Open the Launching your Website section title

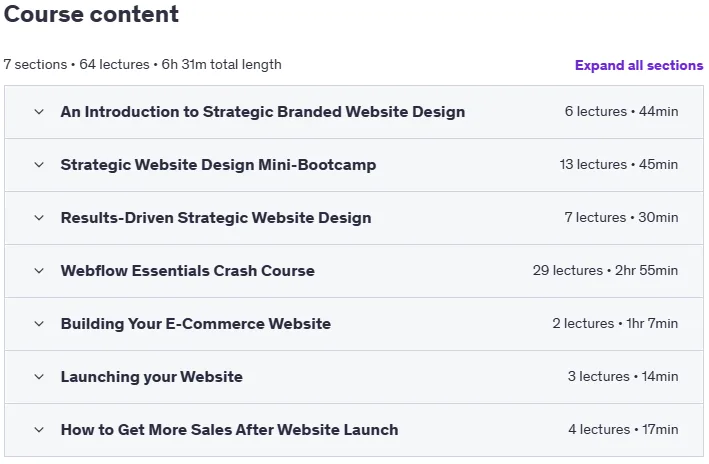pyautogui.click(x=152, y=377)
